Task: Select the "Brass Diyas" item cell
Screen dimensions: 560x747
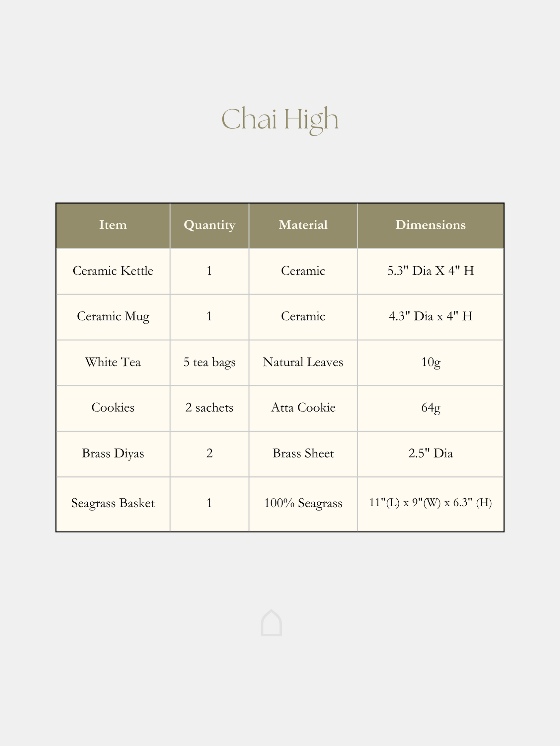Action: (113, 453)
